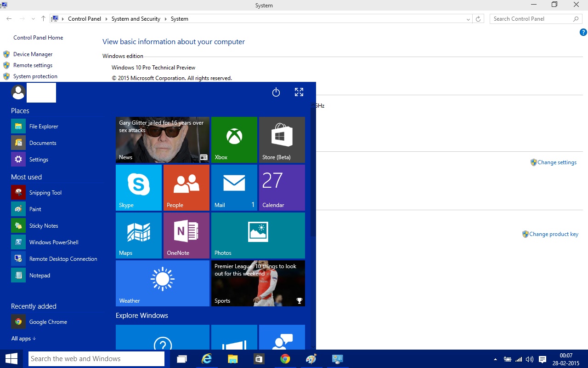Open the Store (Beta) tile
588x368 pixels.
[282, 140]
